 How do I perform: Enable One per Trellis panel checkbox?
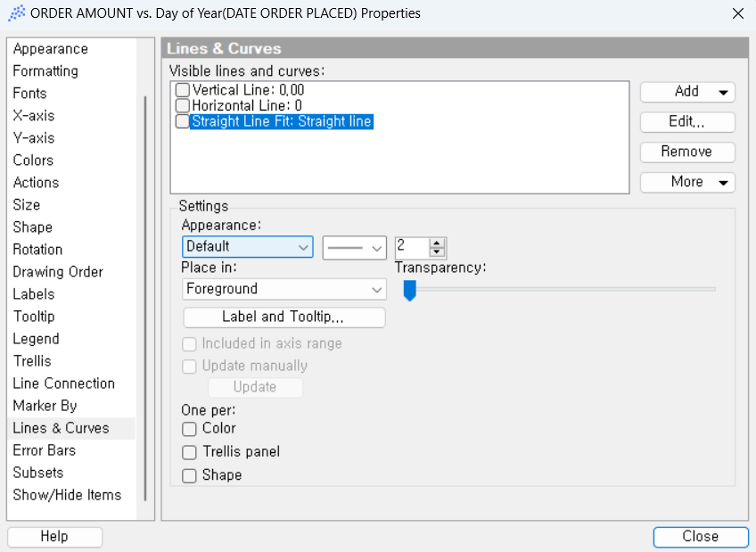tap(189, 452)
